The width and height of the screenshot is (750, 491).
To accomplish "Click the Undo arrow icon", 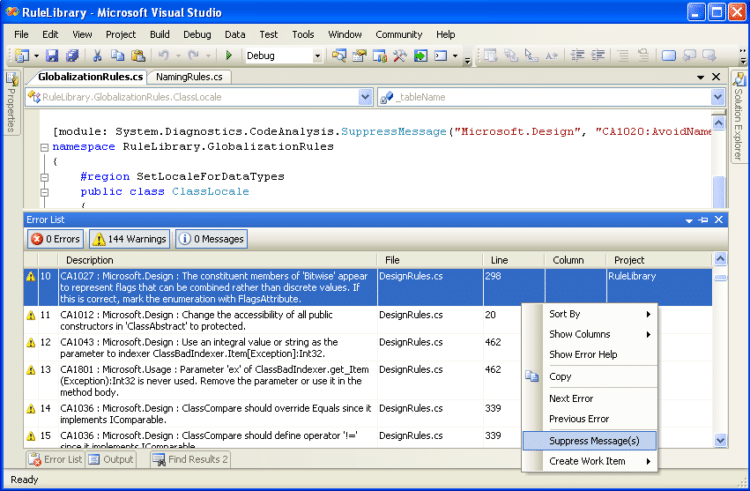I will coord(164,56).
